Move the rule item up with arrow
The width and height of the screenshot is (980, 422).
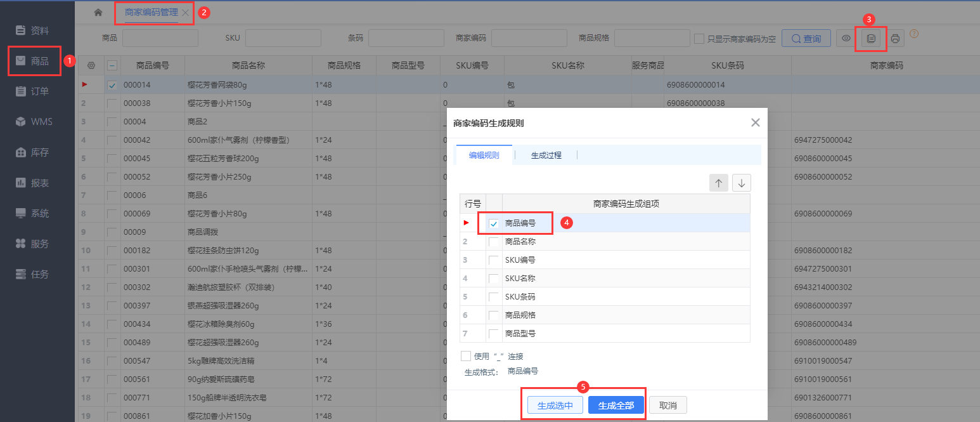[x=718, y=183]
